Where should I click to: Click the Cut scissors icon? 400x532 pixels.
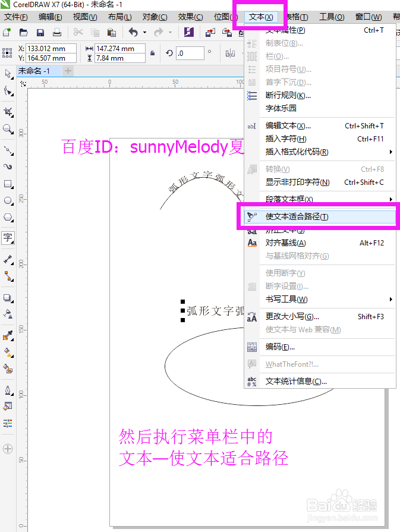coord(78,33)
